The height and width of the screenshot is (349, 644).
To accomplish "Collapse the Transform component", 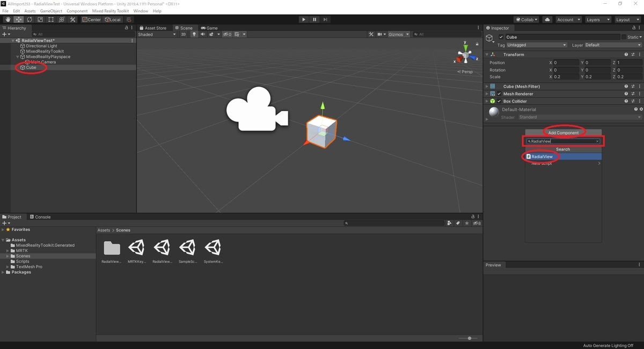I will click(x=487, y=54).
